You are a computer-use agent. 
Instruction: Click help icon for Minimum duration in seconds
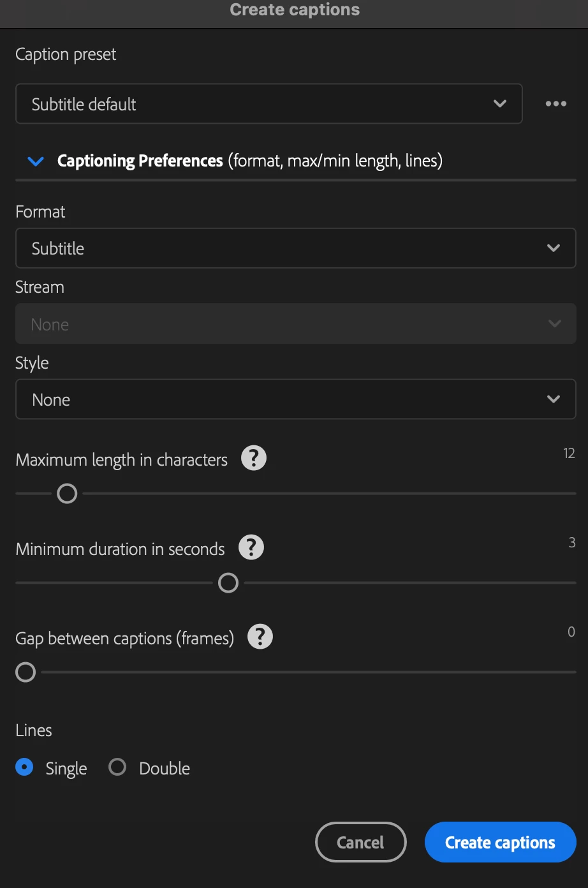(x=251, y=547)
